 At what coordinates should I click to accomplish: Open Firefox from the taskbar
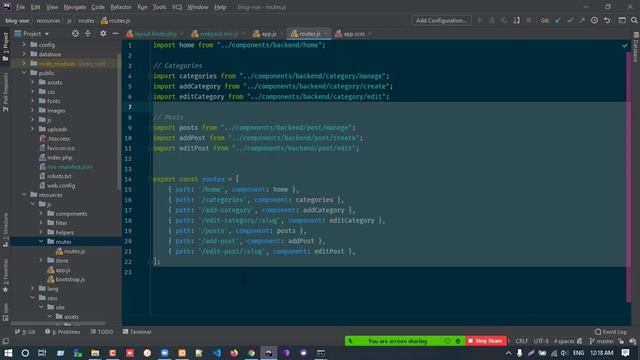pyautogui.click(x=234, y=353)
